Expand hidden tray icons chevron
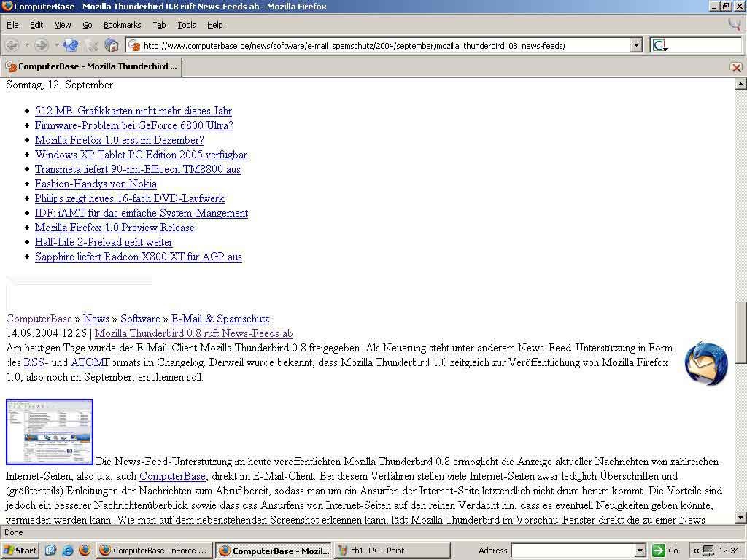Screen dimensions: 747x560 (695, 551)
